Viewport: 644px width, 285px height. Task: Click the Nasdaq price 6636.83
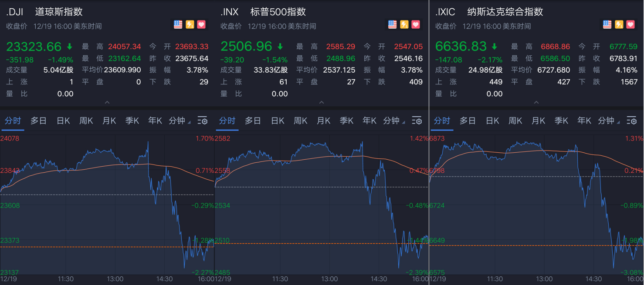tap(461, 46)
